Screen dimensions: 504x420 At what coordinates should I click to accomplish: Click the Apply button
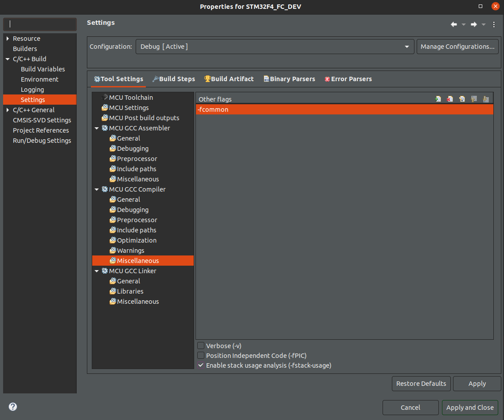(477, 384)
